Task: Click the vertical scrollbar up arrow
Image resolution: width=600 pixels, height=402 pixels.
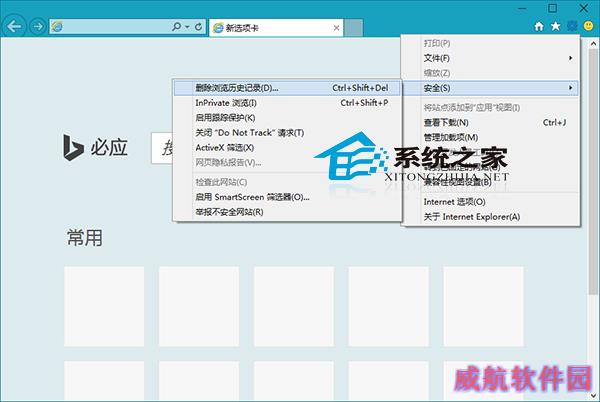Action: (x=593, y=43)
